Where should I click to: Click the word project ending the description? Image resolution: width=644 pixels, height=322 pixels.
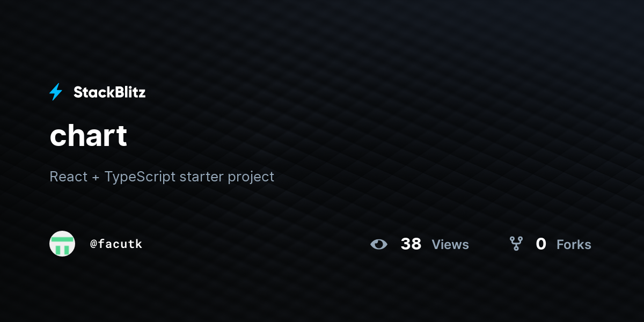click(251, 178)
